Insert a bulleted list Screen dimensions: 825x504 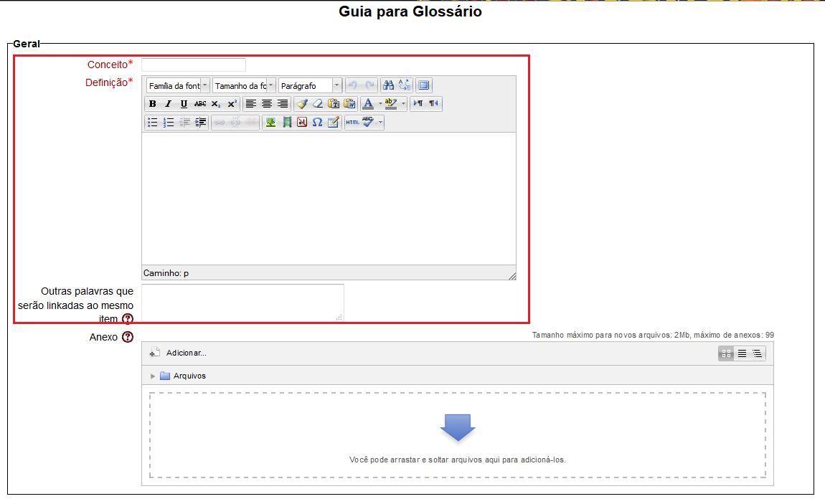coord(152,122)
